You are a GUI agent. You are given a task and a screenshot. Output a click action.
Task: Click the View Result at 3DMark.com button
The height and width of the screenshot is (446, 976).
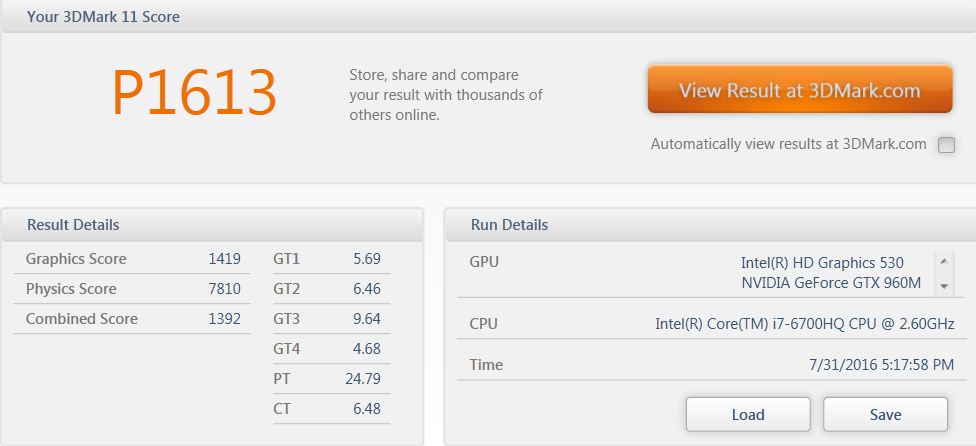[x=800, y=90]
